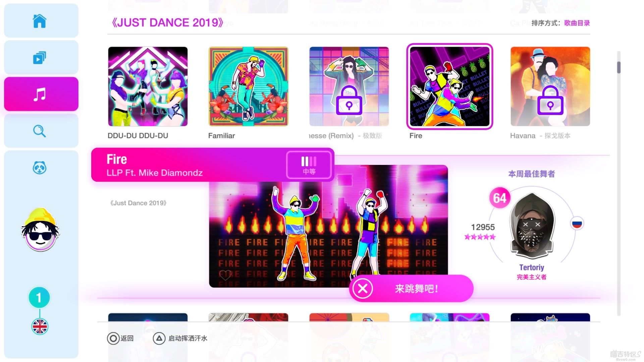
Task: Change sort order via 歌曲目录
Action: (x=577, y=23)
